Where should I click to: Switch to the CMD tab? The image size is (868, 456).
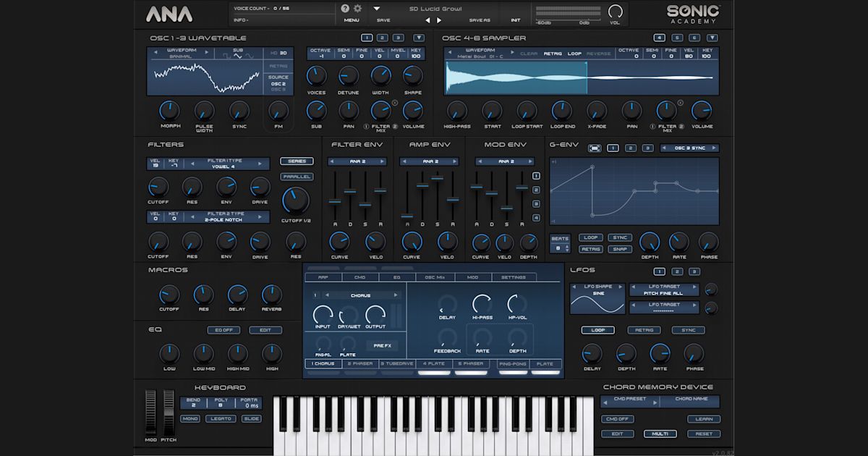click(x=360, y=277)
